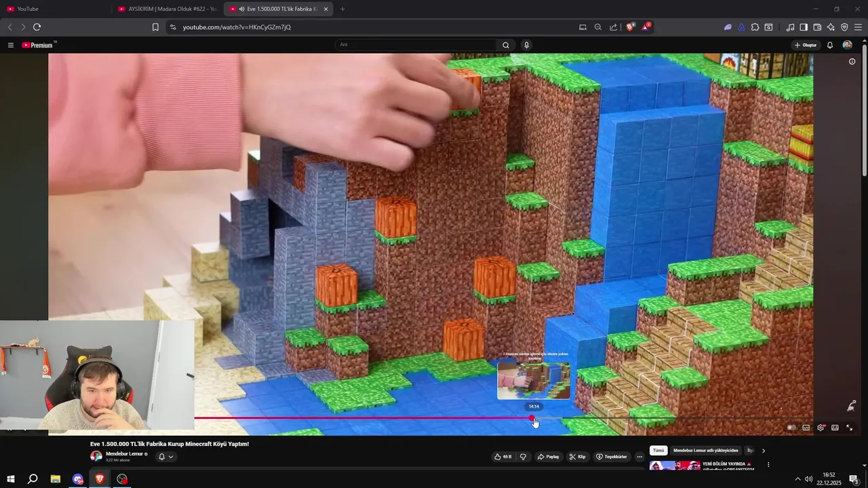868x488 pixels.
Task: Open the Discord taskbar icon
Action: (78, 479)
